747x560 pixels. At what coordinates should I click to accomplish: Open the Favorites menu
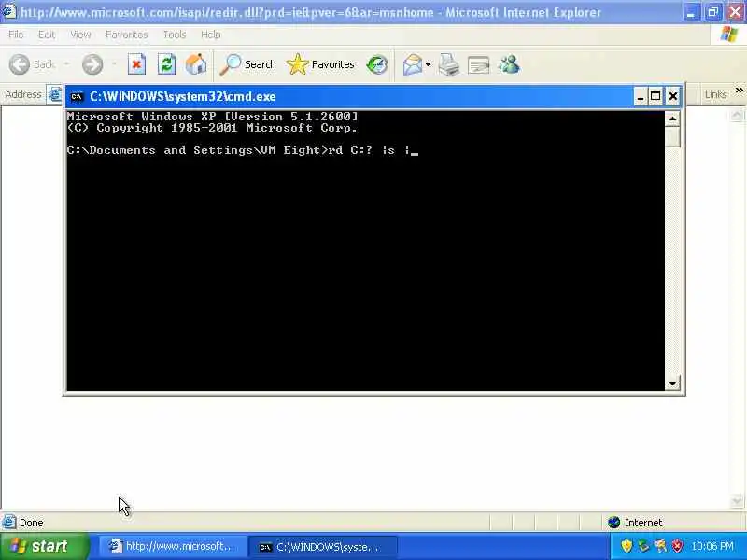coord(126,35)
